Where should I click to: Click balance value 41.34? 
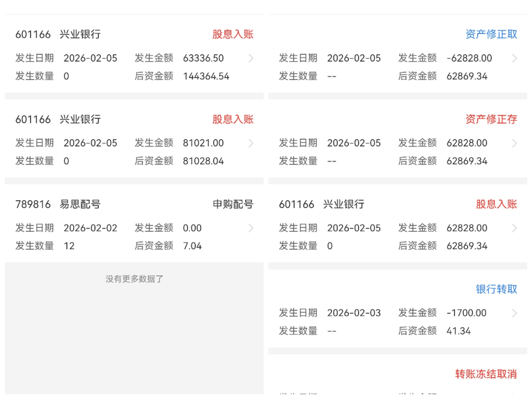459,331
